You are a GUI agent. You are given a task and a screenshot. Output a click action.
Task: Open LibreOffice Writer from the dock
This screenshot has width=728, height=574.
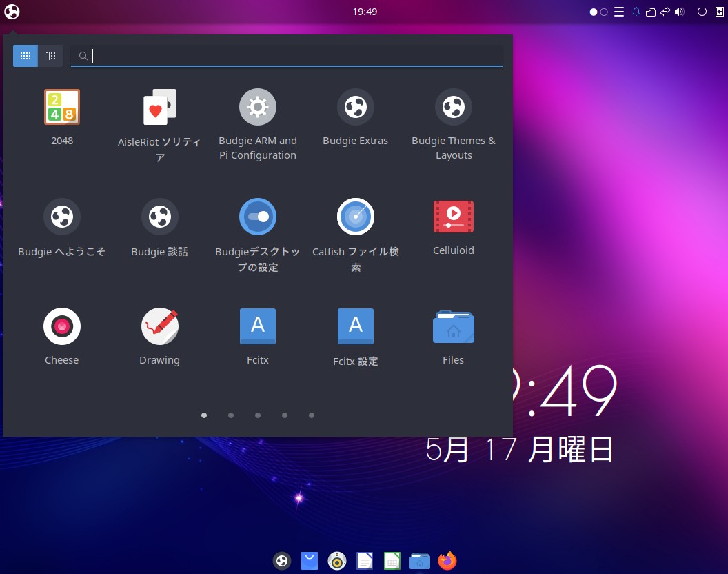[365, 561]
